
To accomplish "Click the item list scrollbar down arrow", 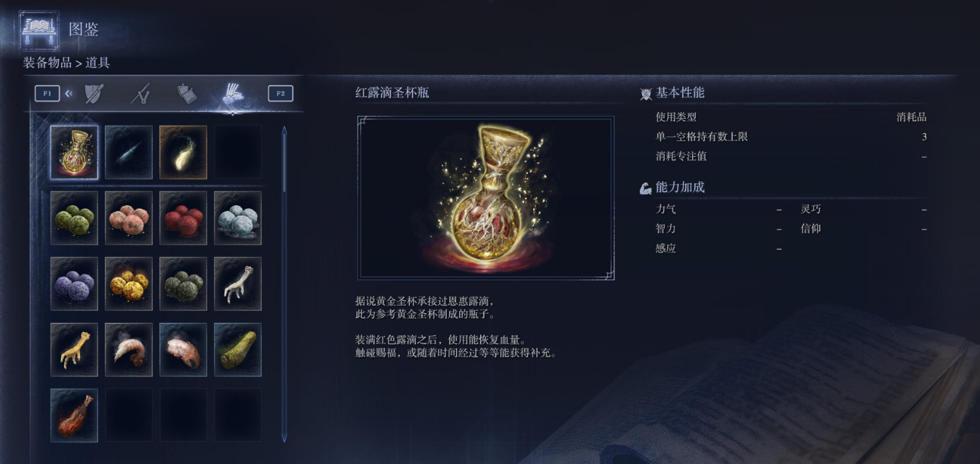I will pos(284,438).
